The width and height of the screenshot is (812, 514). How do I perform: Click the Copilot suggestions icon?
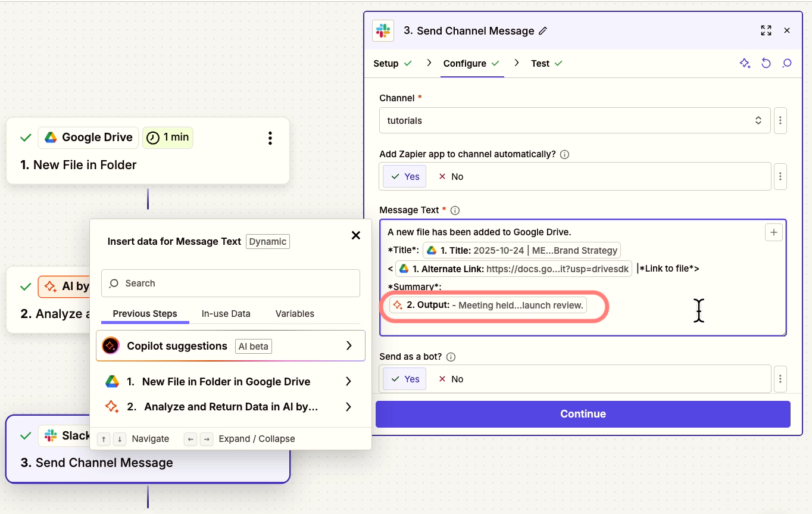coord(111,346)
